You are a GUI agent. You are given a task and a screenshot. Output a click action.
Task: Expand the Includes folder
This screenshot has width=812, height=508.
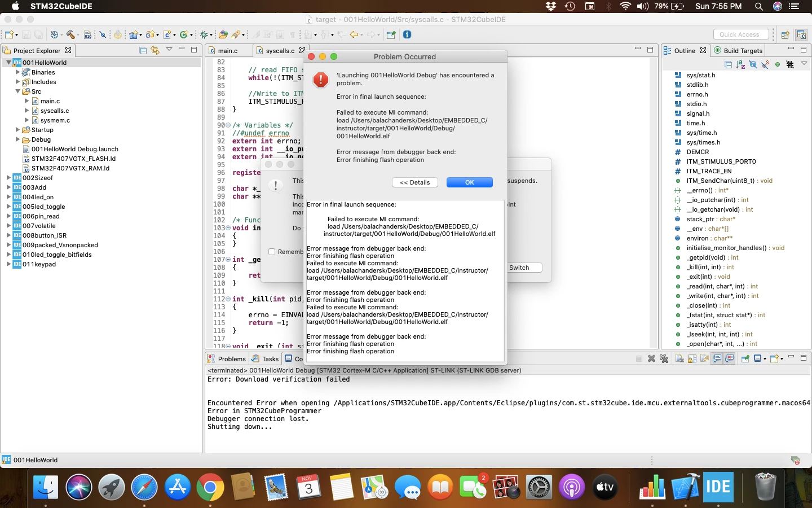[17, 82]
